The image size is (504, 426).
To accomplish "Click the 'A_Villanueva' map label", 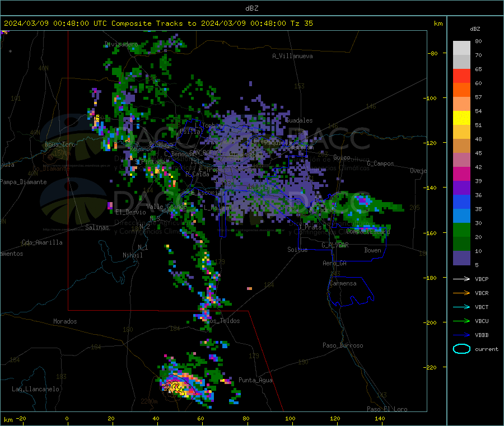I will (x=292, y=56).
